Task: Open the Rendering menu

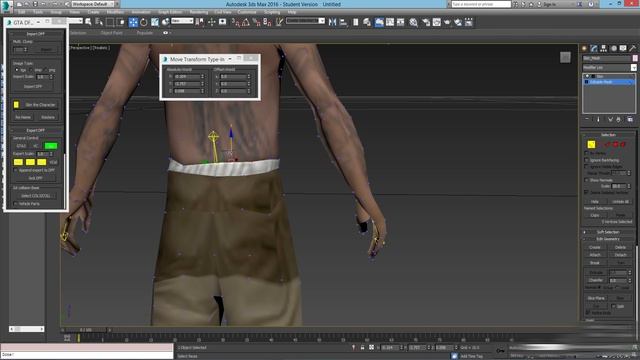Action: click(198, 12)
